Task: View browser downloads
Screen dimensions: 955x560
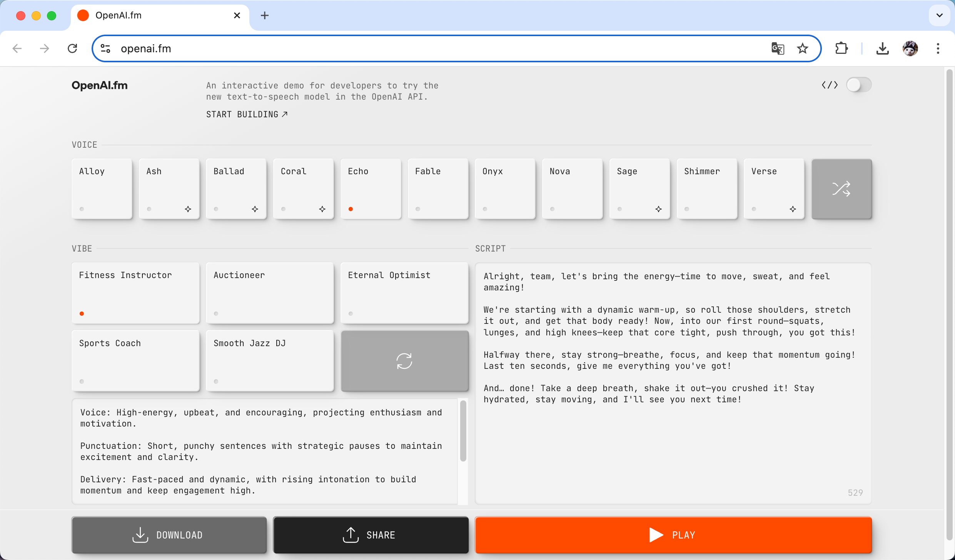Action: coord(882,48)
